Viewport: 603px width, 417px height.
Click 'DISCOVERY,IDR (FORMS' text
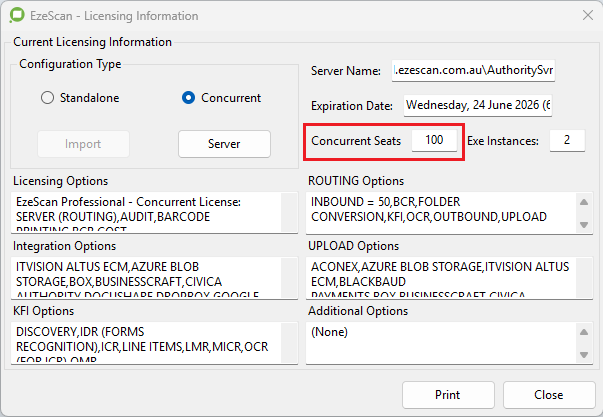(x=80, y=332)
